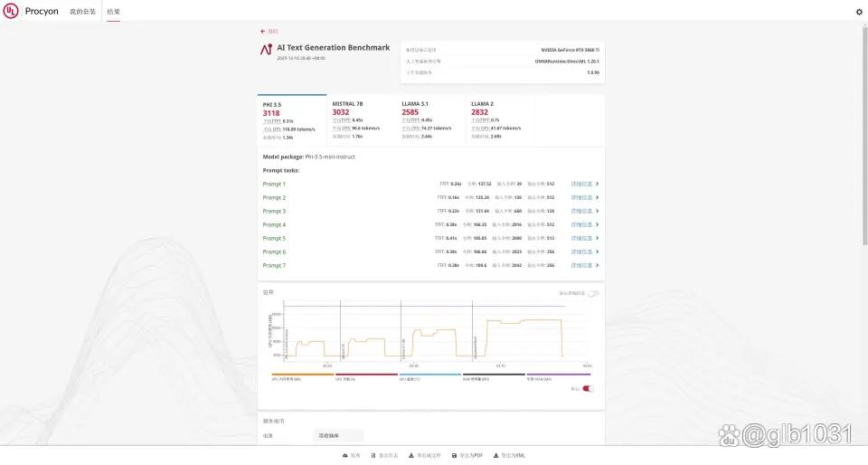Click the export as PDF icon
Image resolution: width=868 pixels, height=465 pixels.
tap(455, 456)
